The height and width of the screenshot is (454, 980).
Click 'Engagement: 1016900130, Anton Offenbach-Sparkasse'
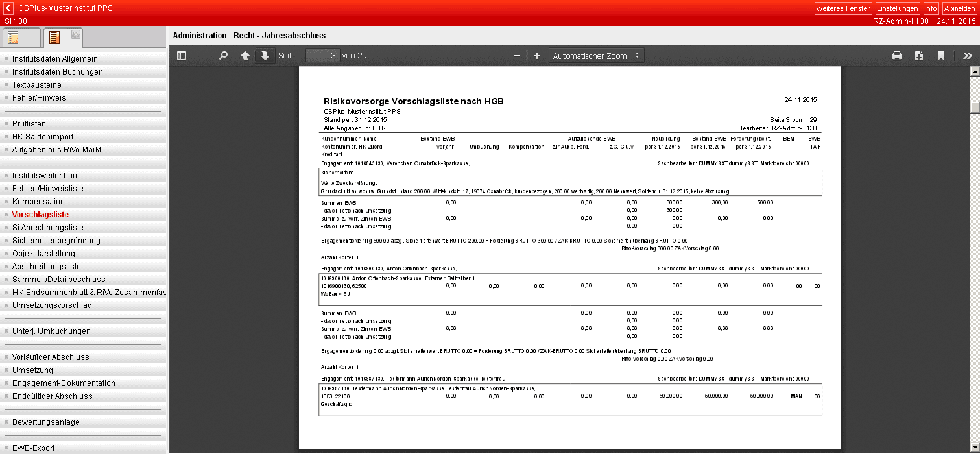coord(389,269)
